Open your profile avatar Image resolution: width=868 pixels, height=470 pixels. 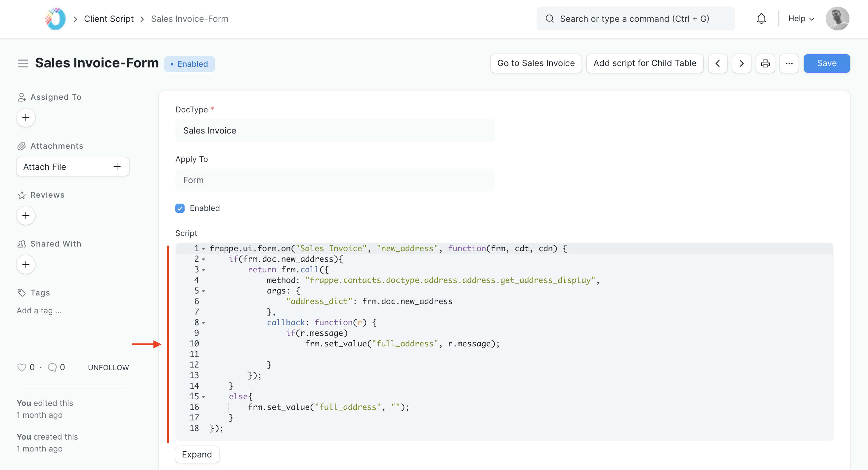838,19
